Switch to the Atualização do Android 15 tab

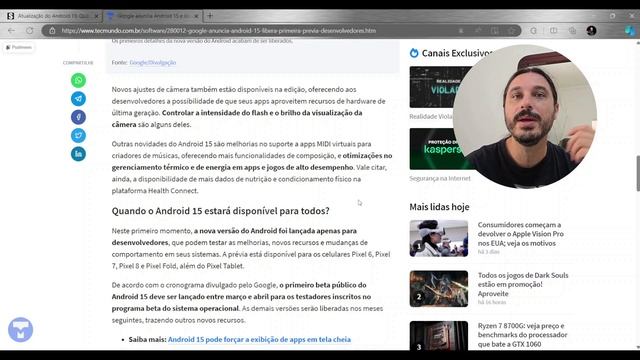tap(51, 16)
